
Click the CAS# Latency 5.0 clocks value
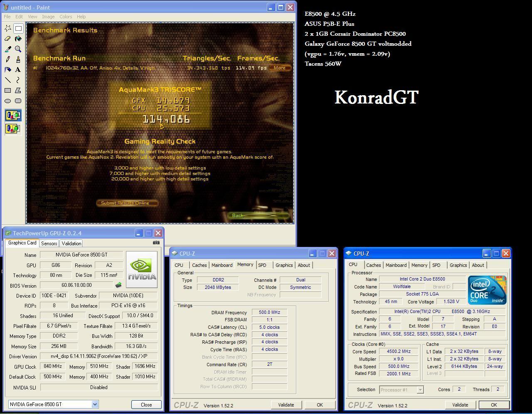269,328
